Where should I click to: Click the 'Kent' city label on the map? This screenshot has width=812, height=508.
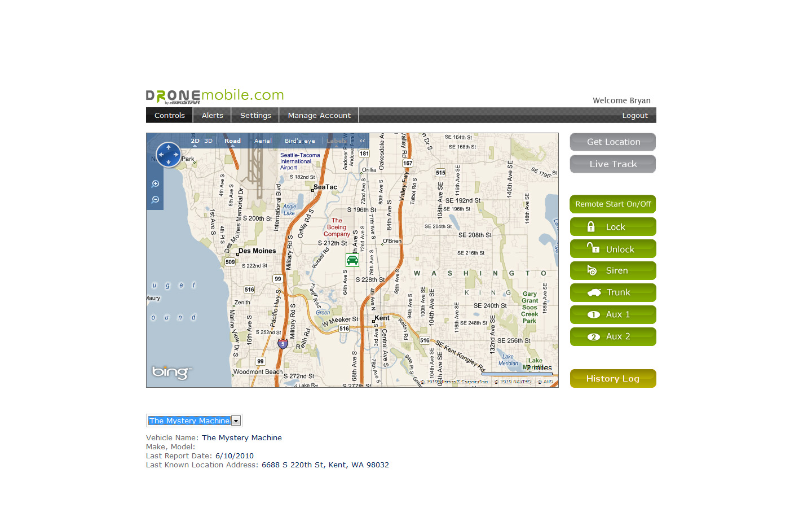[382, 318]
